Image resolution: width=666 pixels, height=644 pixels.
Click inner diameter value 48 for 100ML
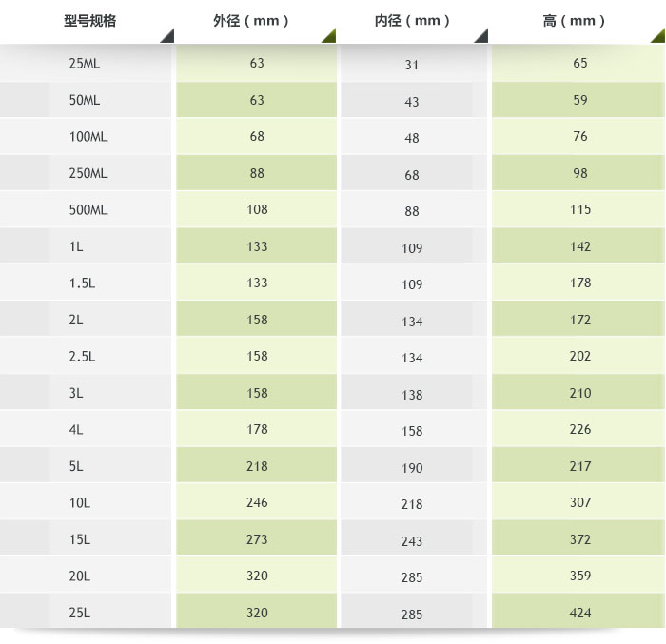point(412,139)
